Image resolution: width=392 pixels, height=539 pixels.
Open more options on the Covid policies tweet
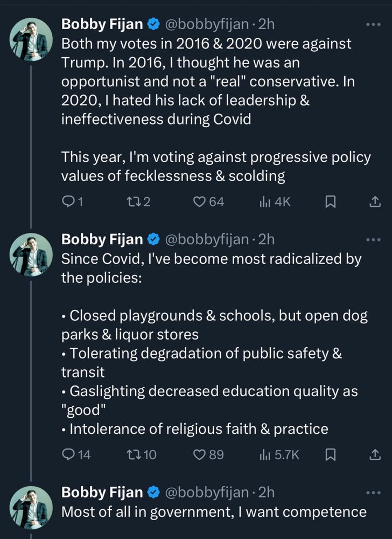[x=373, y=239]
